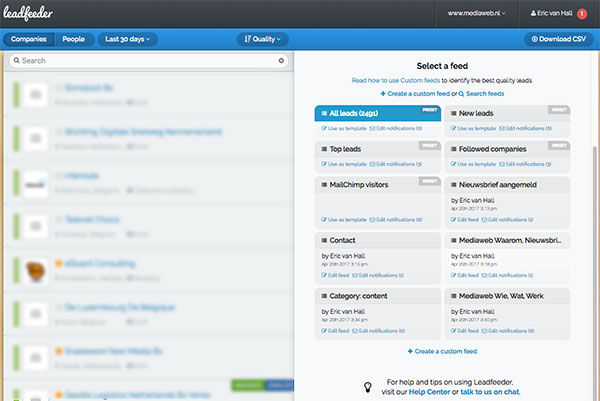Click list icon beside Nieuwsbrief aangemeld
Image resolution: width=600 pixels, height=401 pixels.
pyautogui.click(x=453, y=185)
